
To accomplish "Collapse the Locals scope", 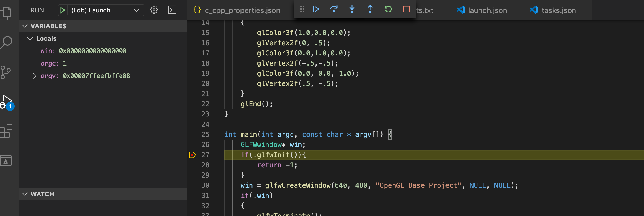I will (30, 38).
